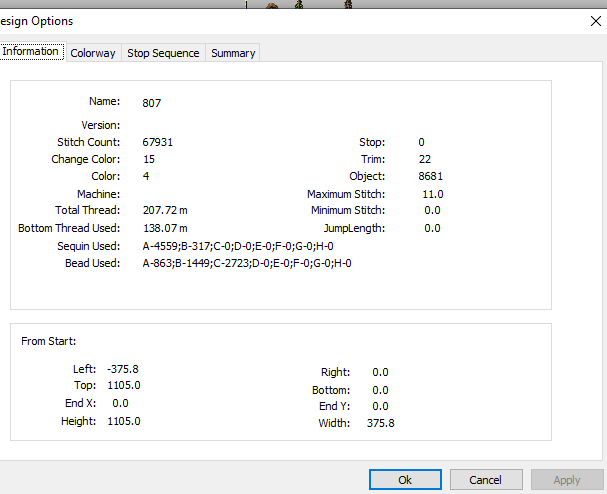Click the Bottom Thread Used label

[x=69, y=228]
